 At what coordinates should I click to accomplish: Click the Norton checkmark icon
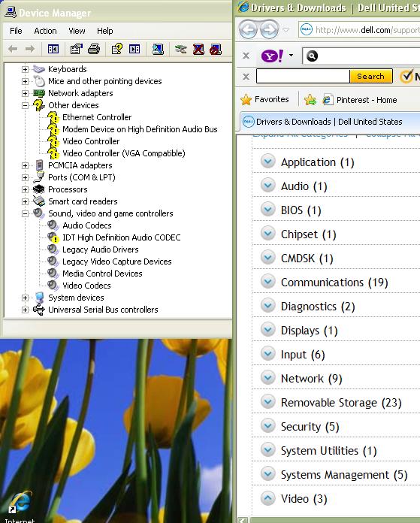[406, 77]
